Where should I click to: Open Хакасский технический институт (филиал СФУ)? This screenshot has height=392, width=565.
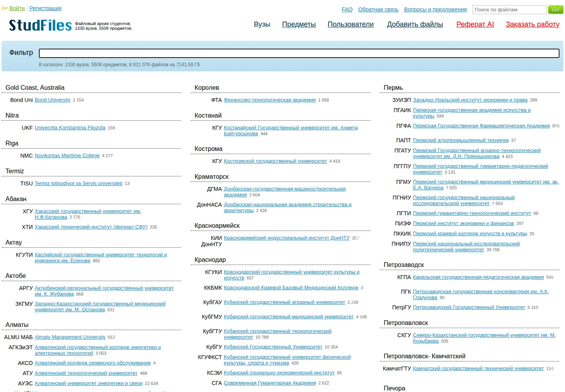91,227
